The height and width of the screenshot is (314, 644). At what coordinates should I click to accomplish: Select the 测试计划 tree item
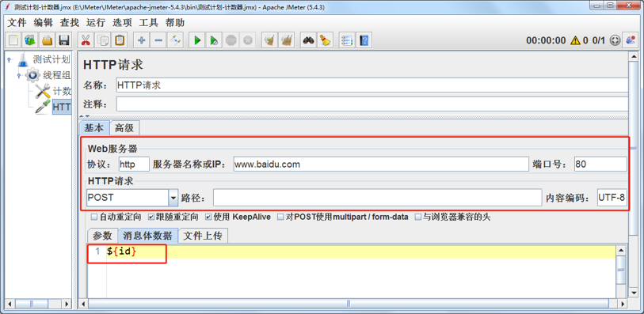tap(51, 60)
